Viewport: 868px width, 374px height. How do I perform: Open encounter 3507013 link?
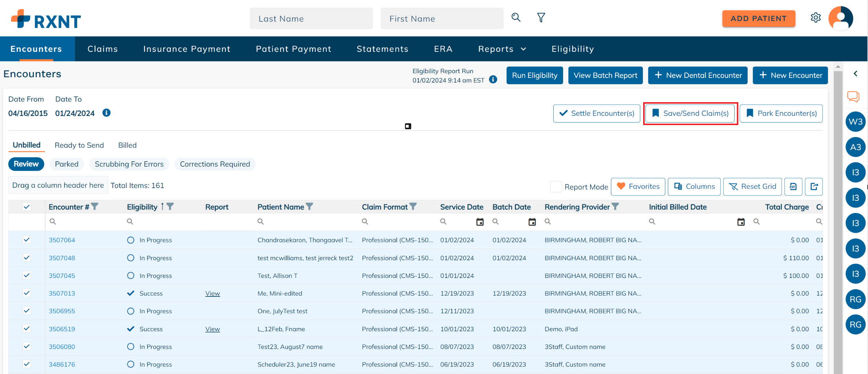[x=62, y=294]
